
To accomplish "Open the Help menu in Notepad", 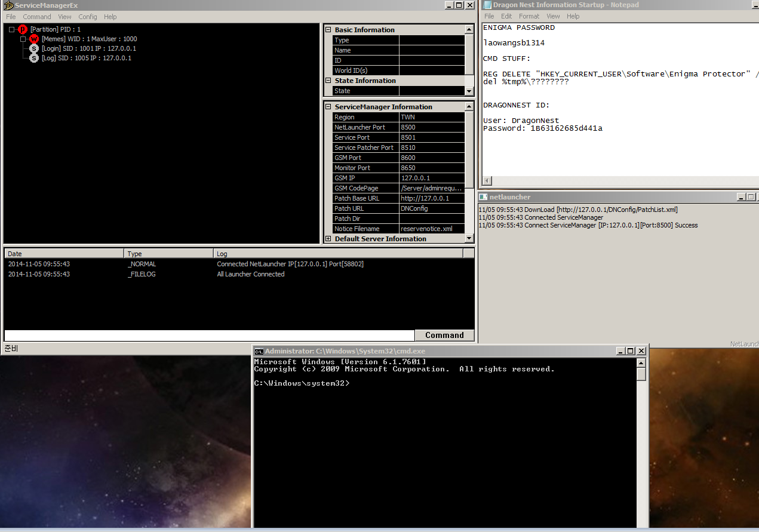I will 573,16.
